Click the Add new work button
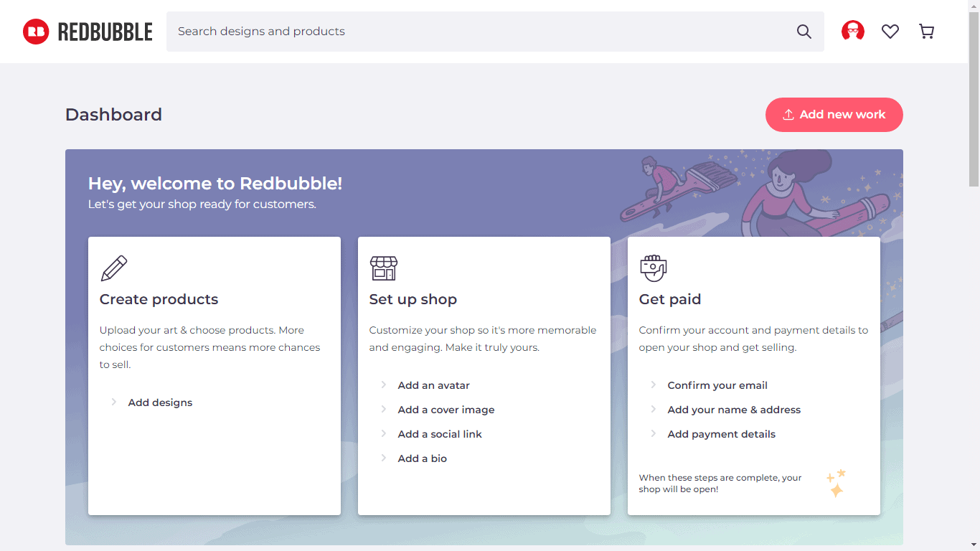This screenshot has width=980, height=551. [x=834, y=115]
